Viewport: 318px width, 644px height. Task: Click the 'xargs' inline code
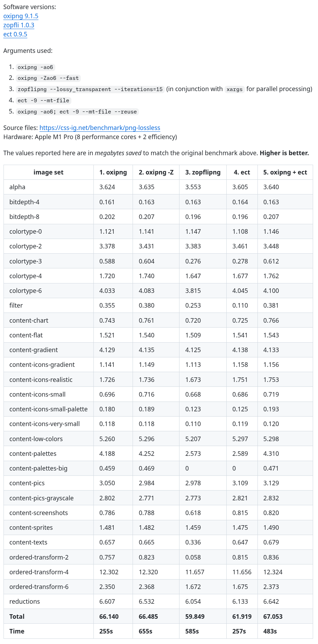coord(234,89)
